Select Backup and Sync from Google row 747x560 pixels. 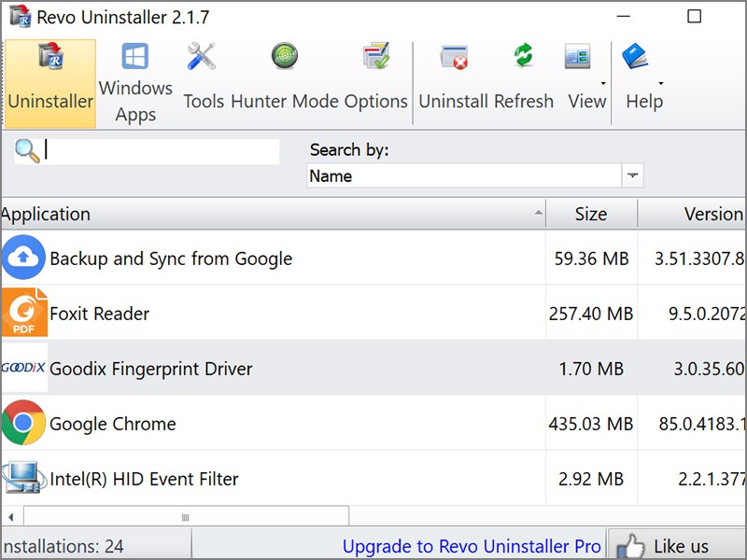click(x=373, y=259)
